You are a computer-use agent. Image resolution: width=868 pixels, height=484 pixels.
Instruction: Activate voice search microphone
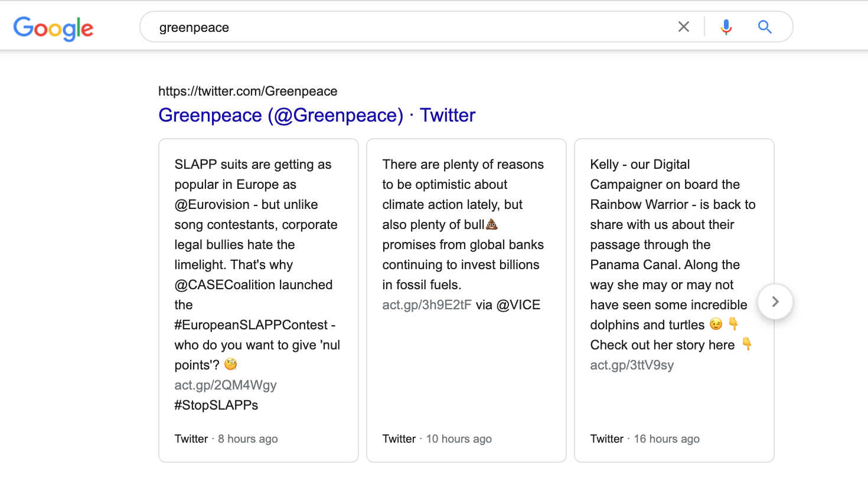[x=726, y=27]
